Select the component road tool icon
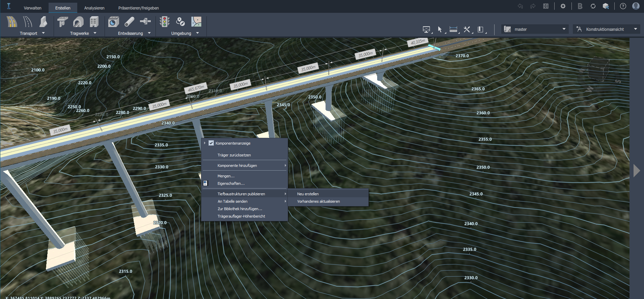The width and height of the screenshot is (644, 299). 12,22
